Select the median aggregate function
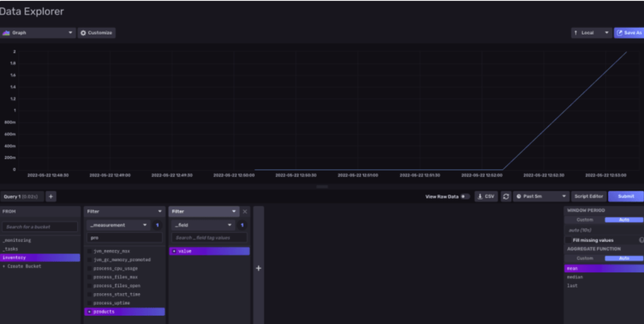Screen dimensions: 644x324 point(604,277)
